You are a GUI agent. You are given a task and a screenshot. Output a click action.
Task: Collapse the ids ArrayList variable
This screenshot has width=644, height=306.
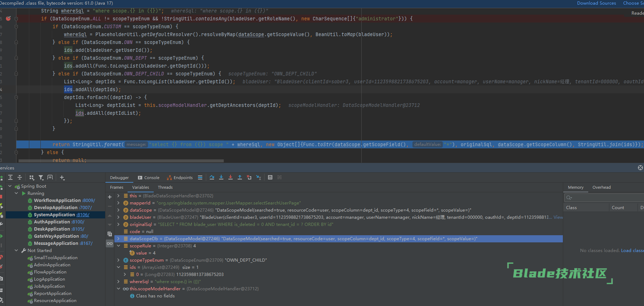coord(118,267)
